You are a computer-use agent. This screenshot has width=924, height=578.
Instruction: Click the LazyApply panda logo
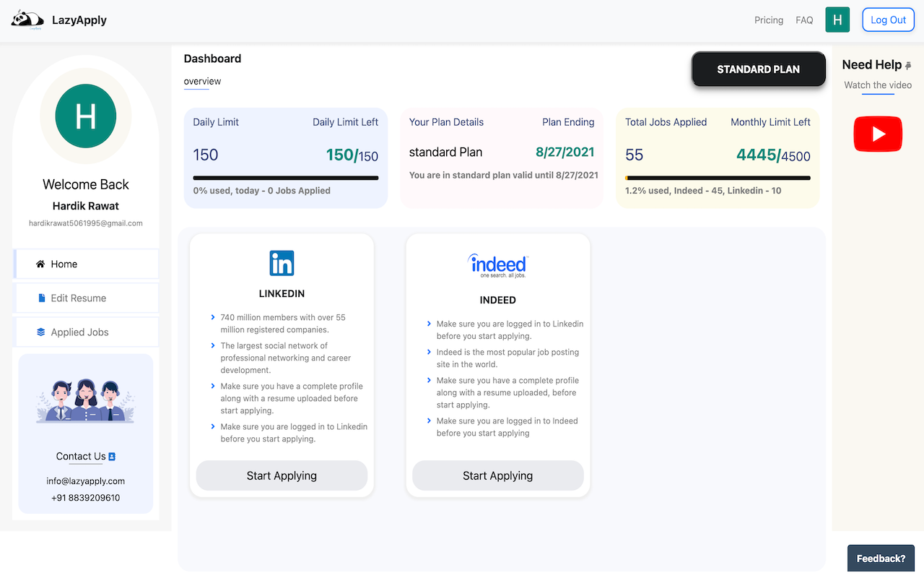27,20
